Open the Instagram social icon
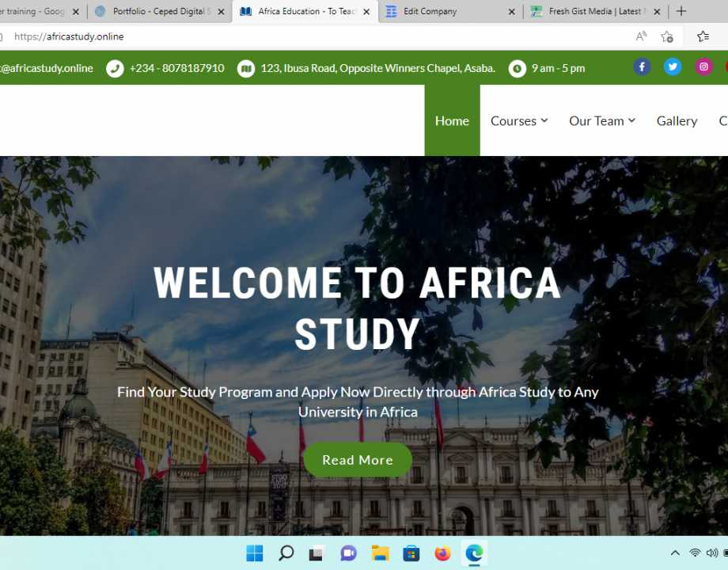The width and height of the screenshot is (728, 570). pyautogui.click(x=703, y=66)
